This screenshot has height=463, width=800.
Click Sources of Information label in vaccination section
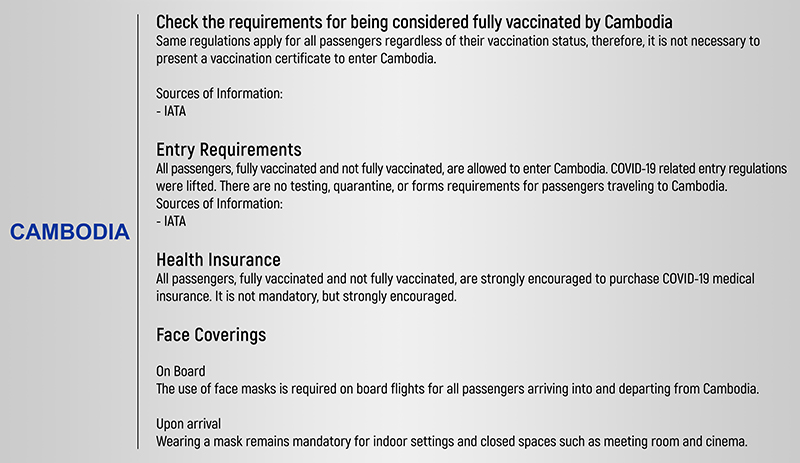point(220,93)
